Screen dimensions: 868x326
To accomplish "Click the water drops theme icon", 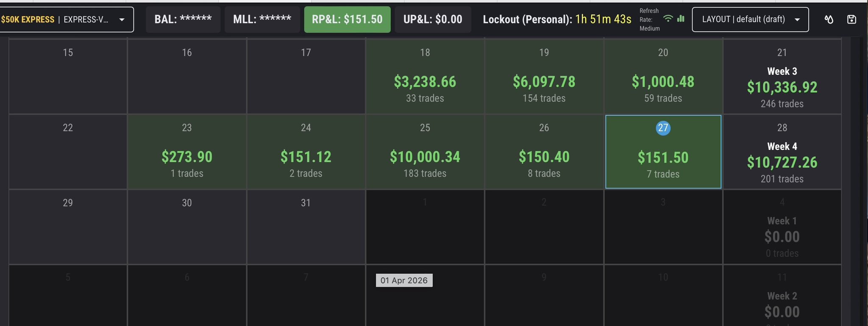I will [x=829, y=20].
